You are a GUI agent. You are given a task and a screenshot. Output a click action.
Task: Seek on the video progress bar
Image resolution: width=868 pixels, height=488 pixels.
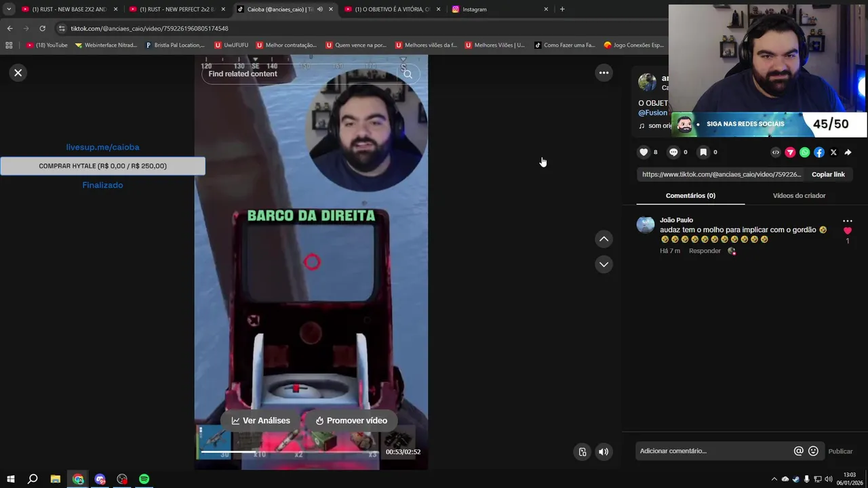(x=290, y=452)
